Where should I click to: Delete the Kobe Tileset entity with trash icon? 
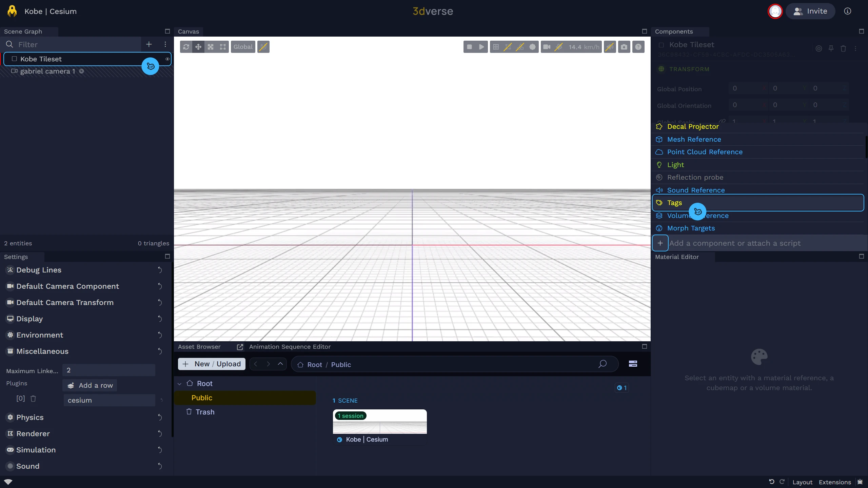(843, 48)
